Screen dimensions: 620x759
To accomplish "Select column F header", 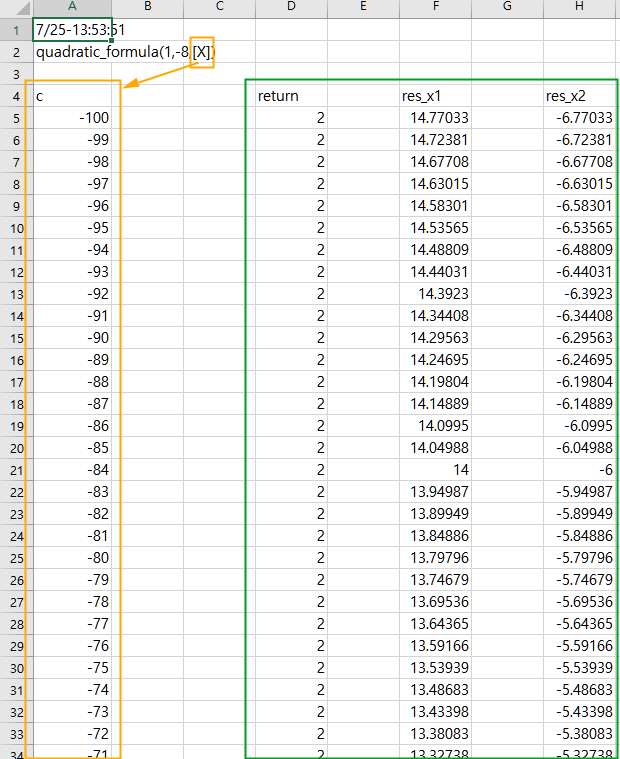I will click(x=435, y=8).
